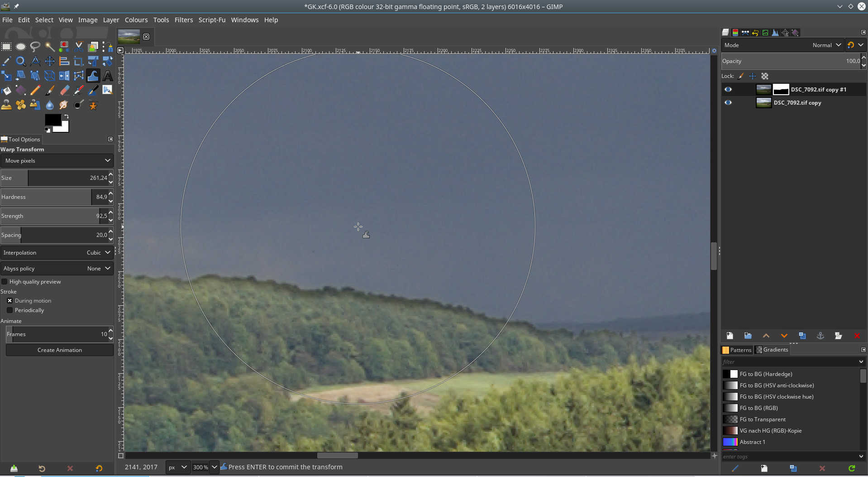
Task: Select the Measure compass tool
Action: click(x=35, y=61)
